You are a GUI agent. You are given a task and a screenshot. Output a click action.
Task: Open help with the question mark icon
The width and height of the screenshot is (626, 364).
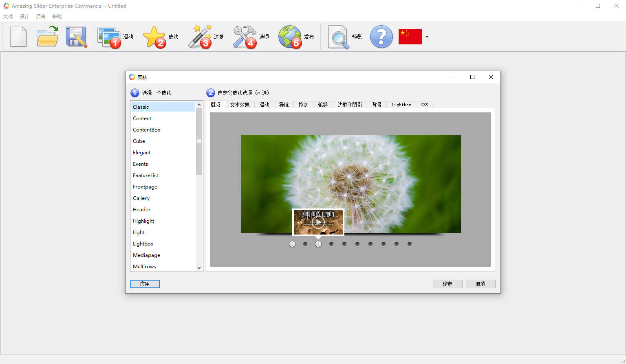point(381,37)
